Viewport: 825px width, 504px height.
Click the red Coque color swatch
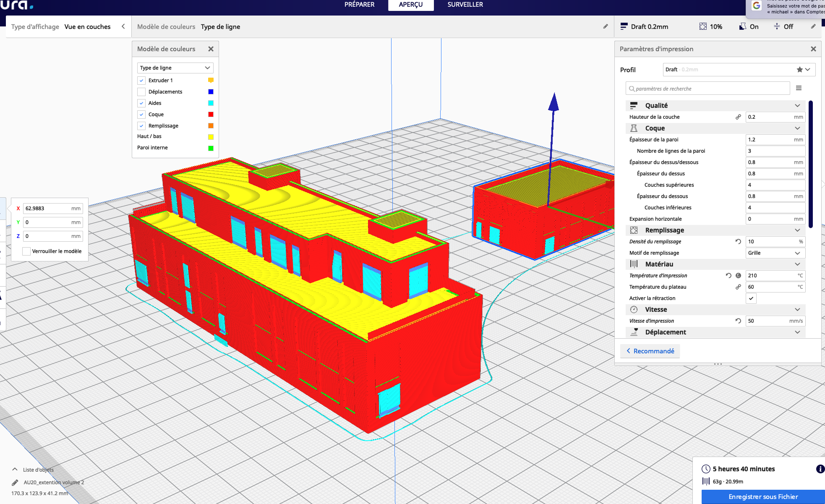point(211,115)
